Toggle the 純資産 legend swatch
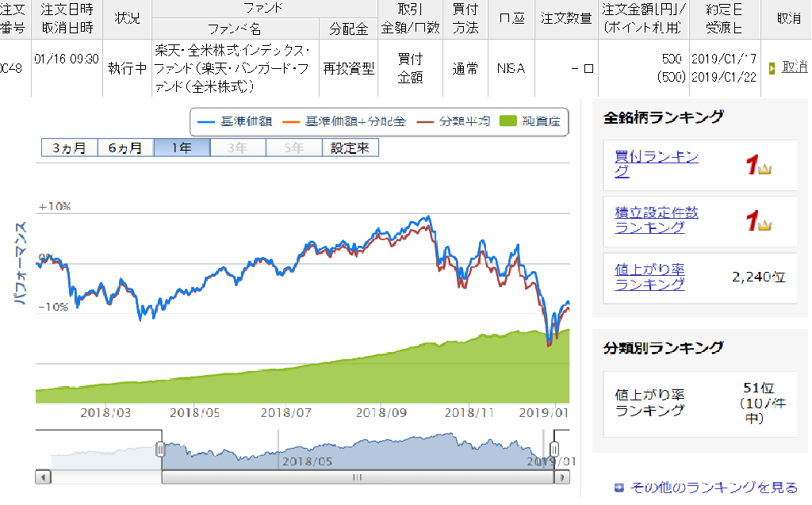 point(508,121)
